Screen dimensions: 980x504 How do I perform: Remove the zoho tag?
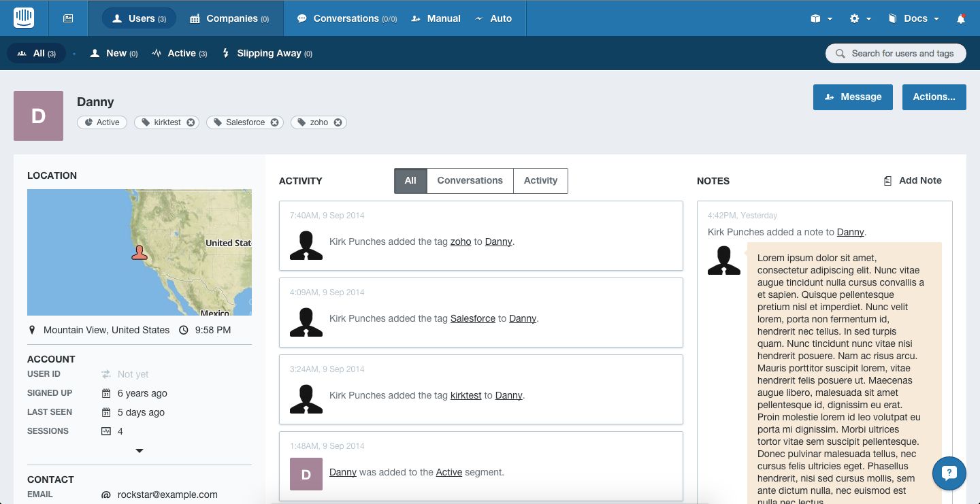click(x=338, y=122)
